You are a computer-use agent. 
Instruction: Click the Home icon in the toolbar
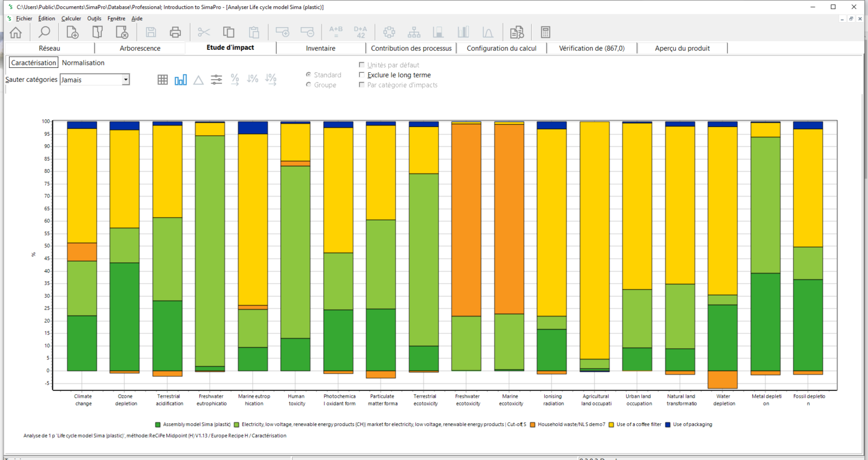16,32
